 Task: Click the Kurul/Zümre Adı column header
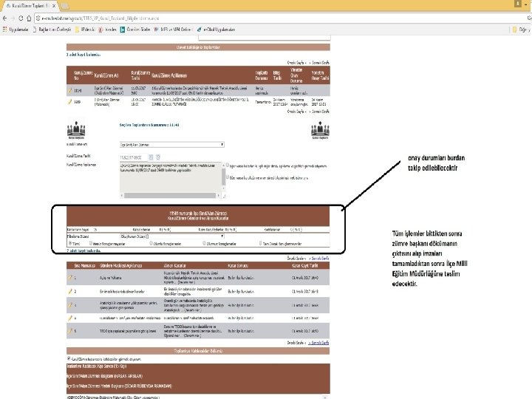(106, 75)
